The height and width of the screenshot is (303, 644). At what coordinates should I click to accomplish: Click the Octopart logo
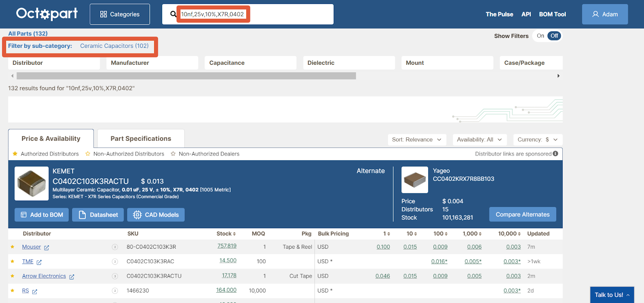pyautogui.click(x=47, y=14)
